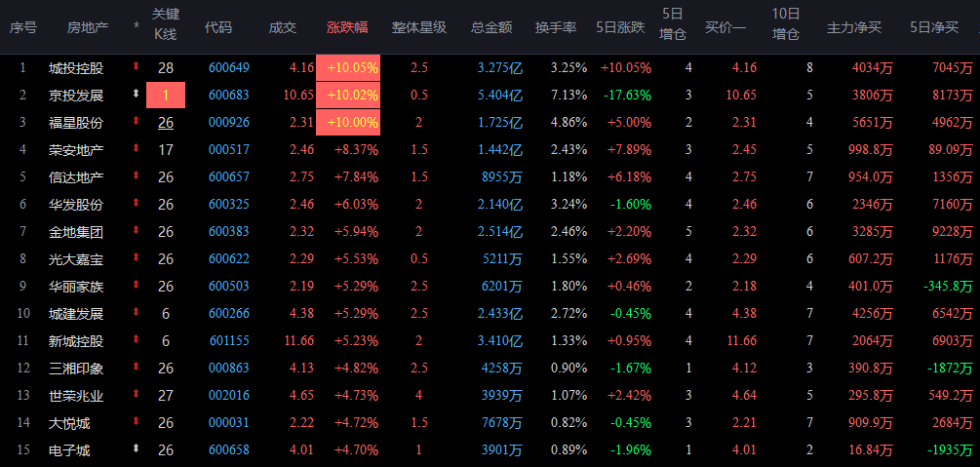Select the stock name 新城控股
980x467 pixels.
[76, 340]
